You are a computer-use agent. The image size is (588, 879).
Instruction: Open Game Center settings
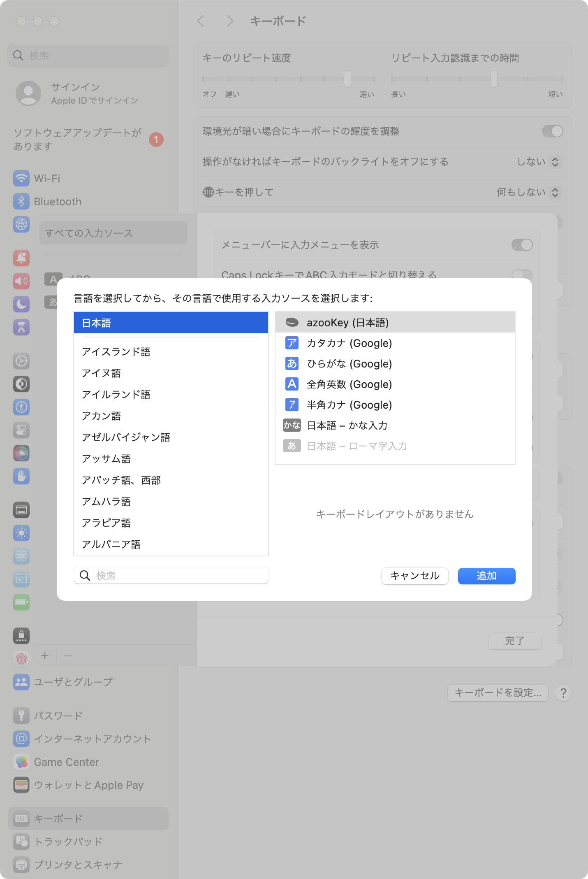(x=88, y=762)
